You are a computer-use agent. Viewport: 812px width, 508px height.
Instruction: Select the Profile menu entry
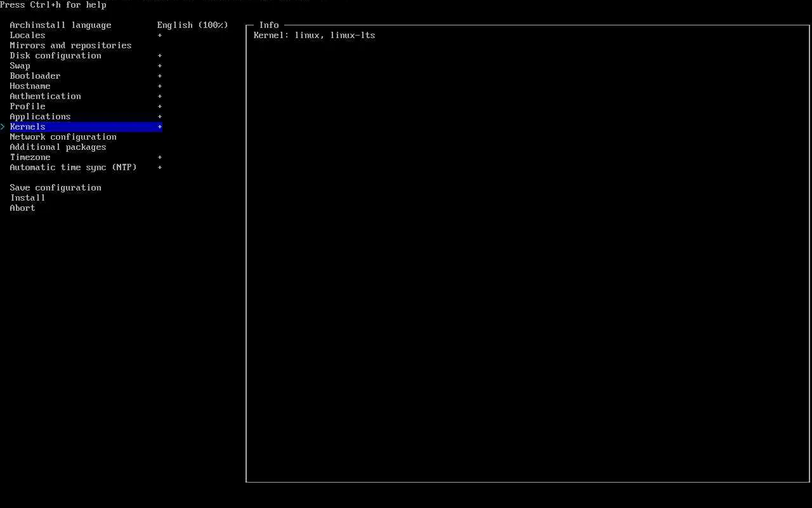coord(27,106)
